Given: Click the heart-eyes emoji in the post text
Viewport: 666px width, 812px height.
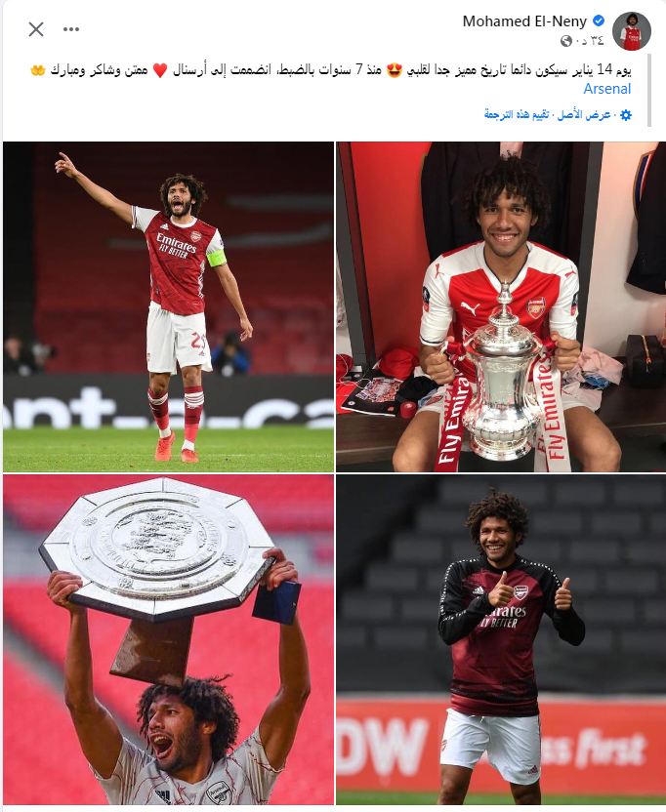Looking at the screenshot, I should point(395,70).
